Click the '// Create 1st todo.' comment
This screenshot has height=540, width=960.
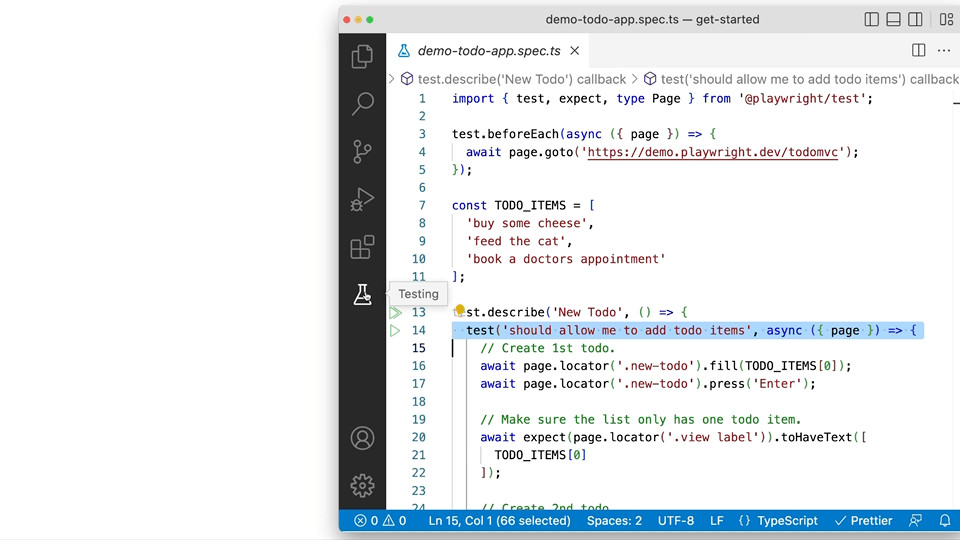(547, 348)
